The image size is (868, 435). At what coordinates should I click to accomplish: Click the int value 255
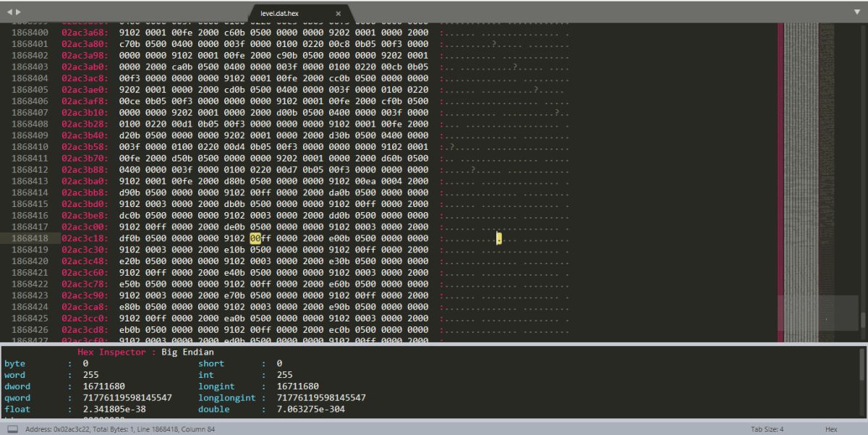coord(285,375)
